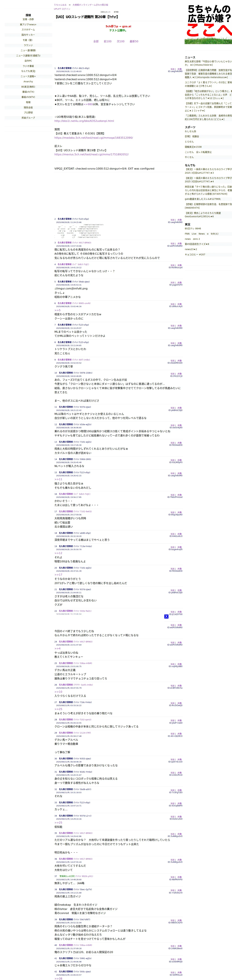Screen dimensions: 232x980
Task: Go to 5ちゃんねる breadcrumb link
Action: point(60,5)
